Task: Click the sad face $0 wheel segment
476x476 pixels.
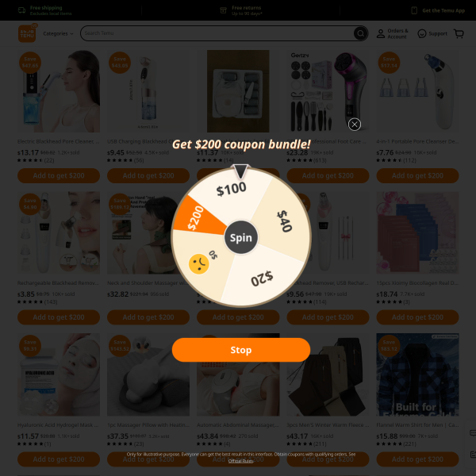Action: 202,263
